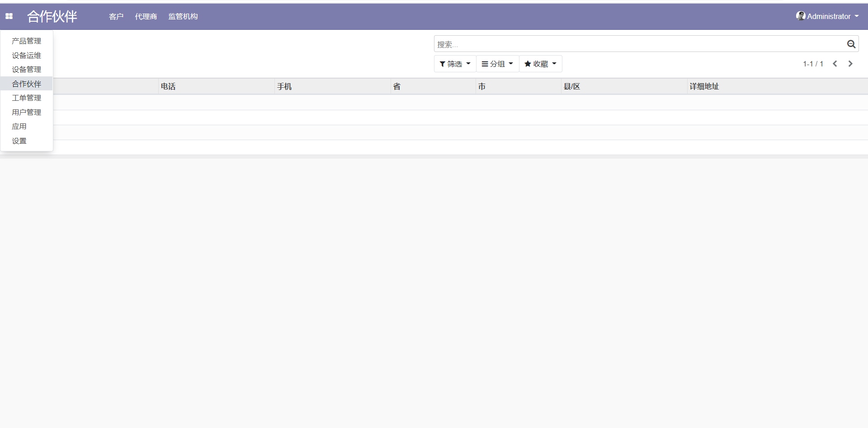Screen dimensions: 868x428
Task: Select 设备运维 from apps menu
Action: point(27,55)
